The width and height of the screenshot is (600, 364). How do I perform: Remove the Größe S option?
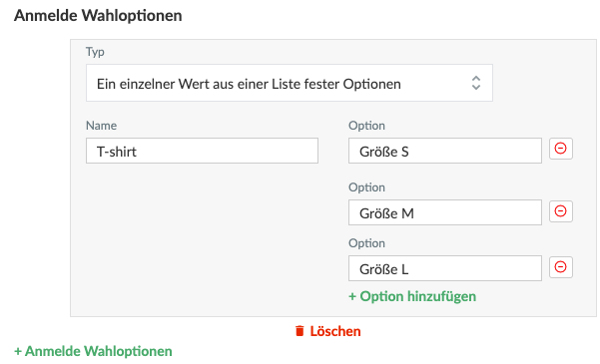point(561,149)
